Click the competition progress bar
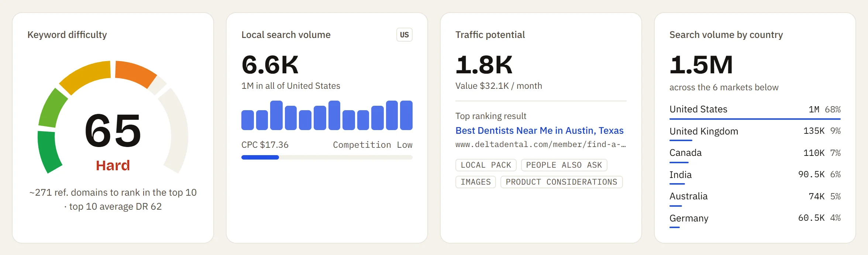868x255 pixels. coord(327,157)
